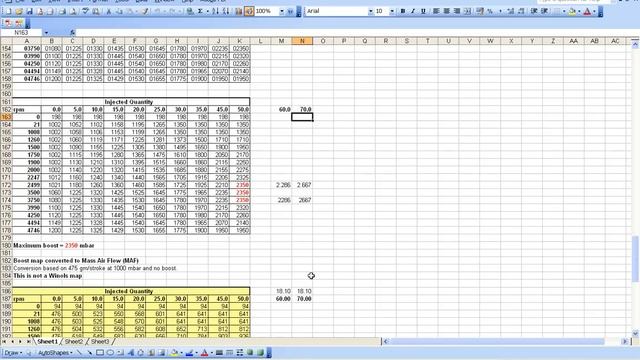Viewport: 640px width, 360px height.
Task: Open Drawing toolbar Fill Color dropdown arrow
Action: point(181,353)
